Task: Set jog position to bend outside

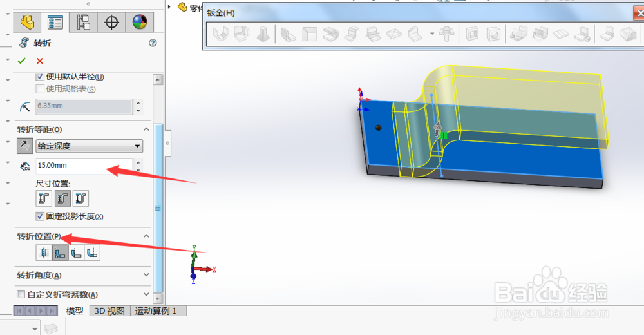Action: click(92, 253)
